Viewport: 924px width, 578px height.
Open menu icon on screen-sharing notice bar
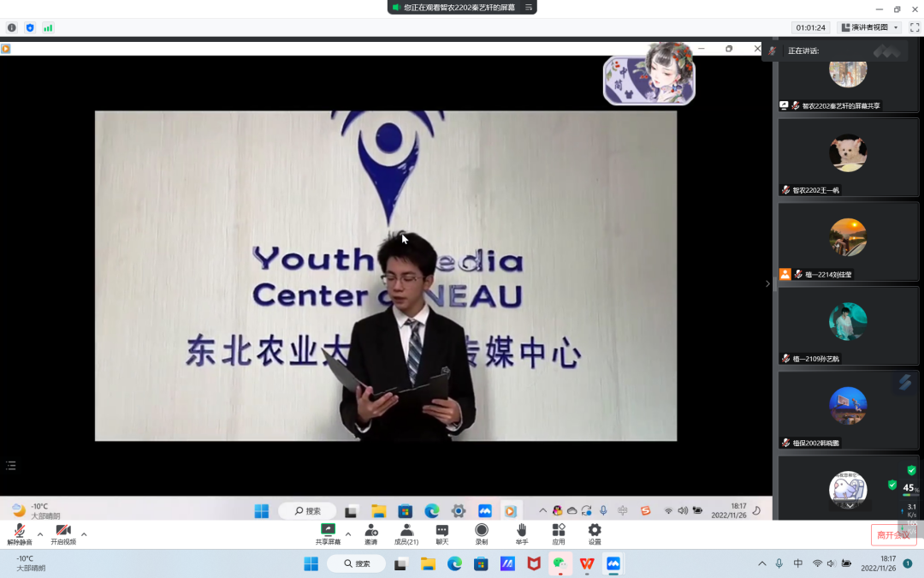click(529, 7)
